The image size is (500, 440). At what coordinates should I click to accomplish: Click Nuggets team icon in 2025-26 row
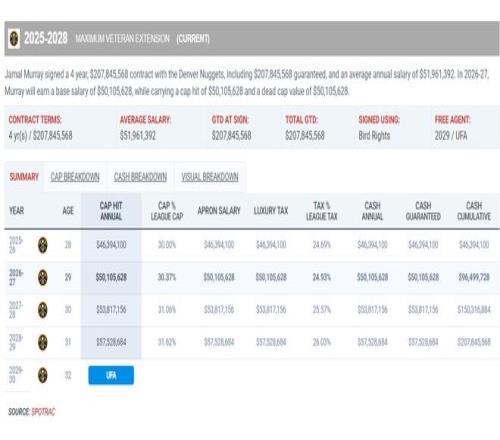click(43, 245)
